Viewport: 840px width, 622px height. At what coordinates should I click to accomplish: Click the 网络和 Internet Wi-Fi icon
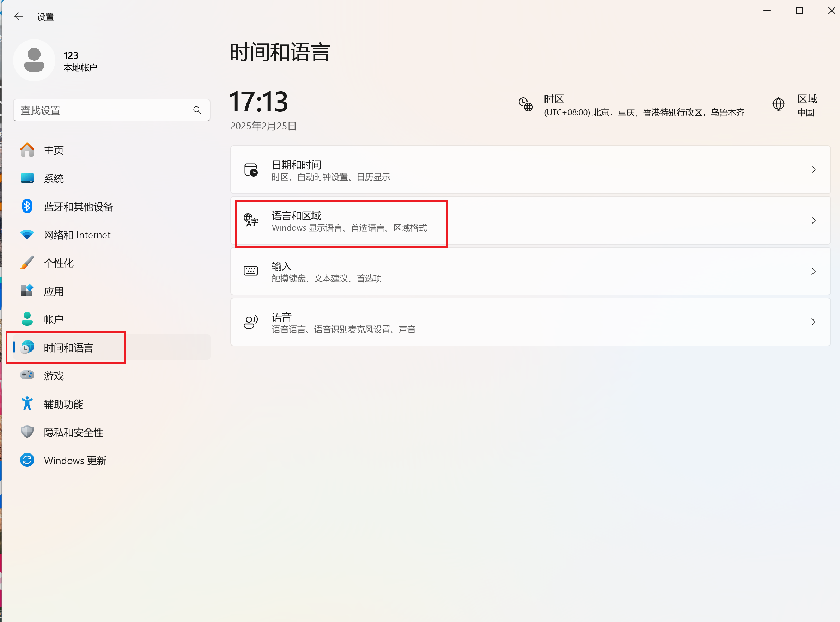27,234
